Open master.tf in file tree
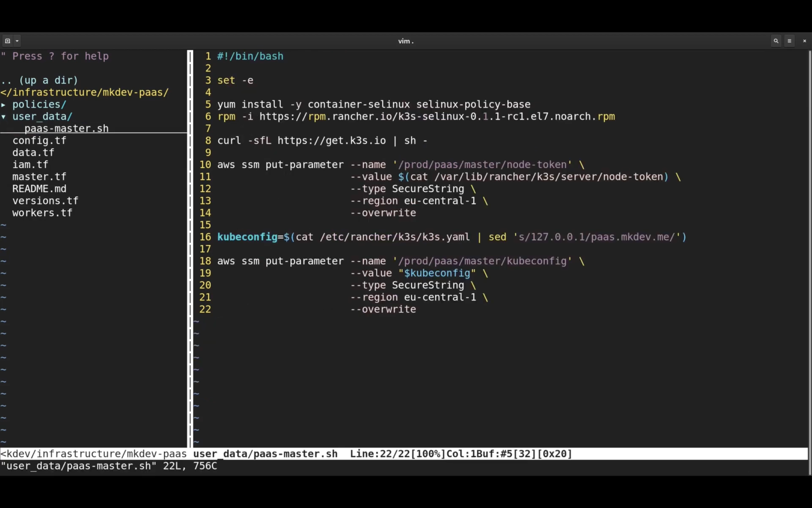Viewport: 812px width, 508px height. (x=39, y=177)
